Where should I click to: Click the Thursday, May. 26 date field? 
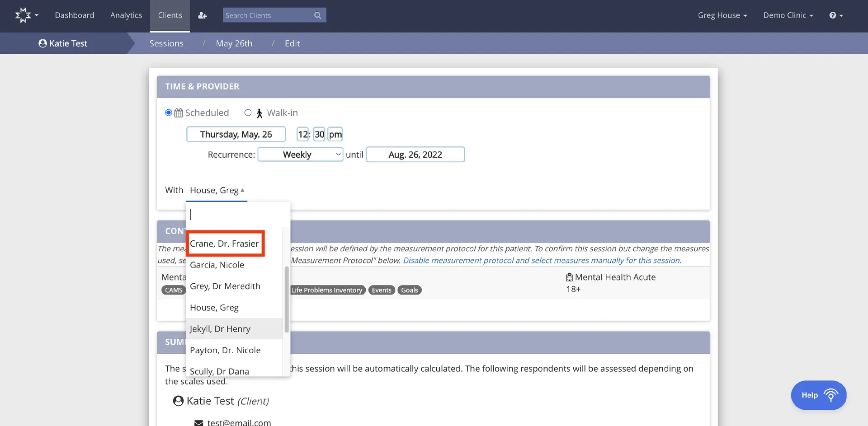click(x=236, y=135)
